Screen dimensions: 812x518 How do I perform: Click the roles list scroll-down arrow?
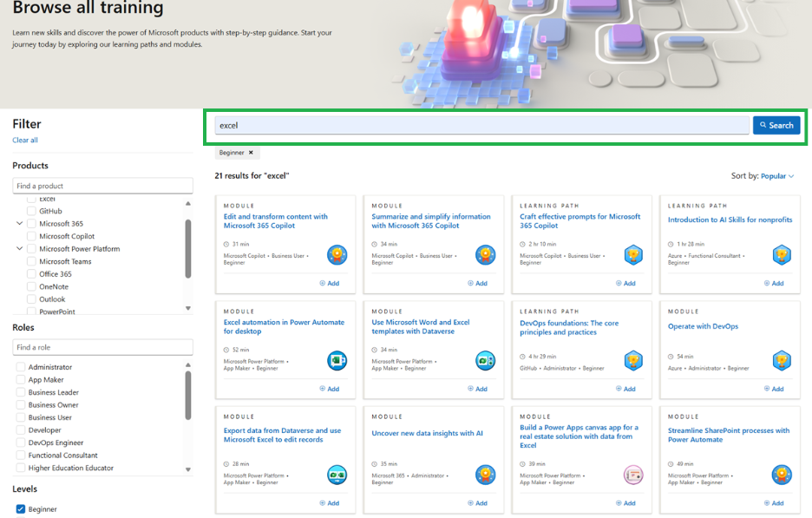(188, 469)
